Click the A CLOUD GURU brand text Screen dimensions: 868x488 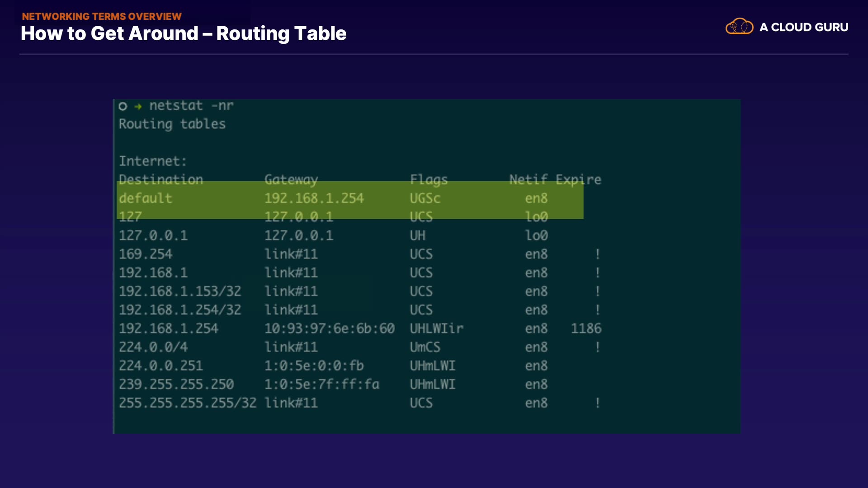coord(803,27)
